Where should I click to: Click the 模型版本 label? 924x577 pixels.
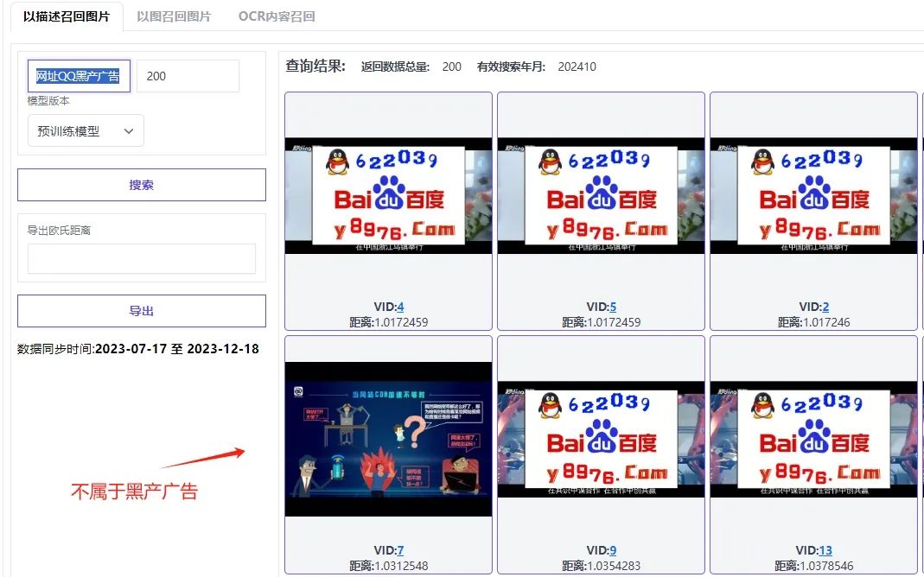(x=48, y=101)
